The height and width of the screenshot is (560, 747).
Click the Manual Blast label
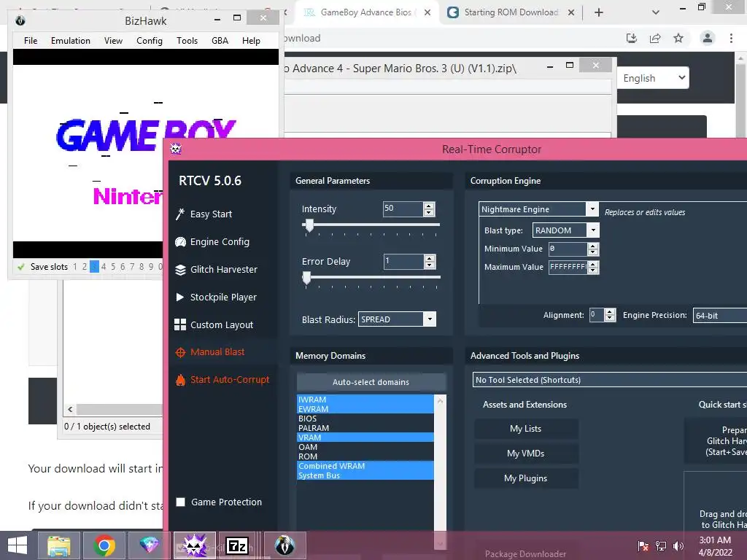tap(217, 352)
